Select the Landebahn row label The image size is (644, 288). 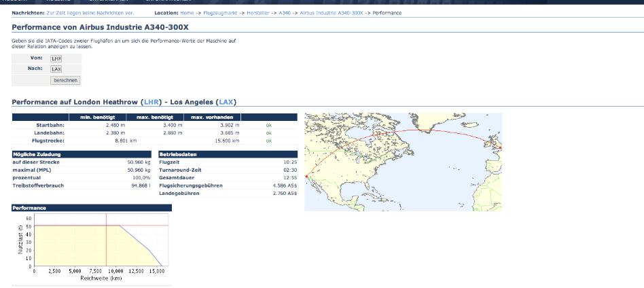pos(50,132)
